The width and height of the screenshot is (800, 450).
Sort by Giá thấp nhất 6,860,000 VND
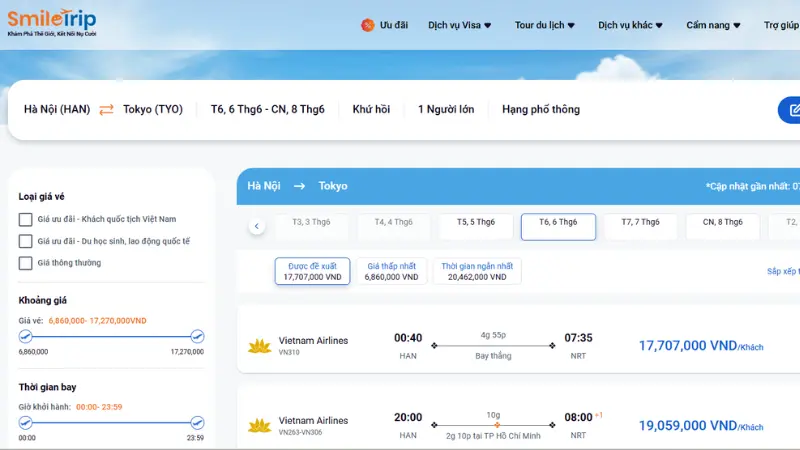tap(391, 271)
